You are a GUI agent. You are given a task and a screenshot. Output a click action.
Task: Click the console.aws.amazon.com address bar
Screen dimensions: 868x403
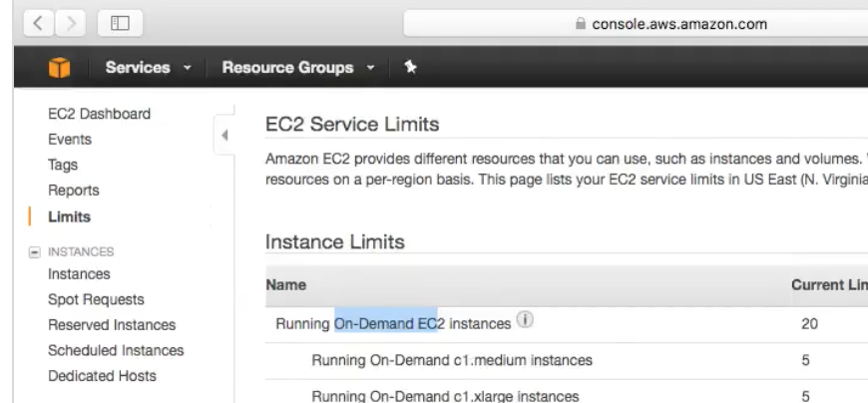[636, 23]
